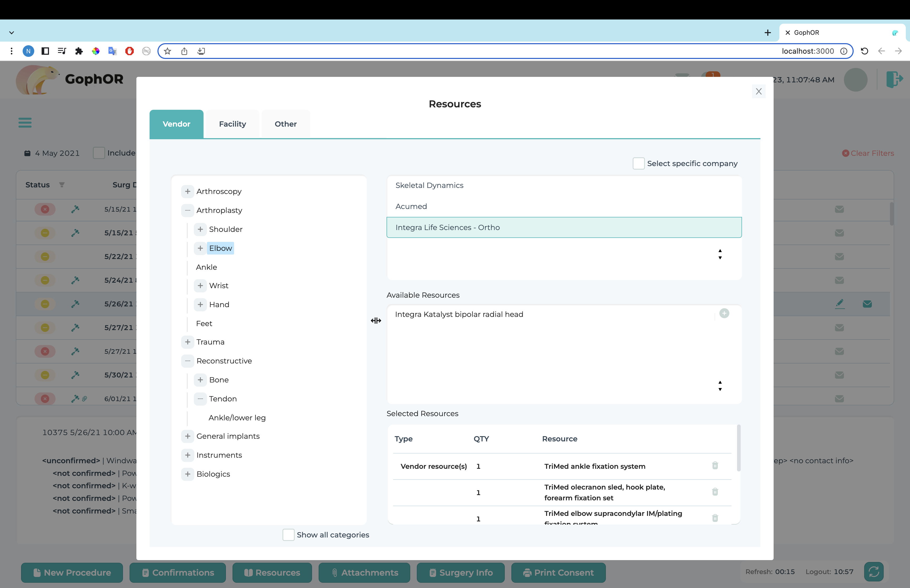Open the hamburger menu
Screen dimensions: 910x588
[x=25, y=123]
